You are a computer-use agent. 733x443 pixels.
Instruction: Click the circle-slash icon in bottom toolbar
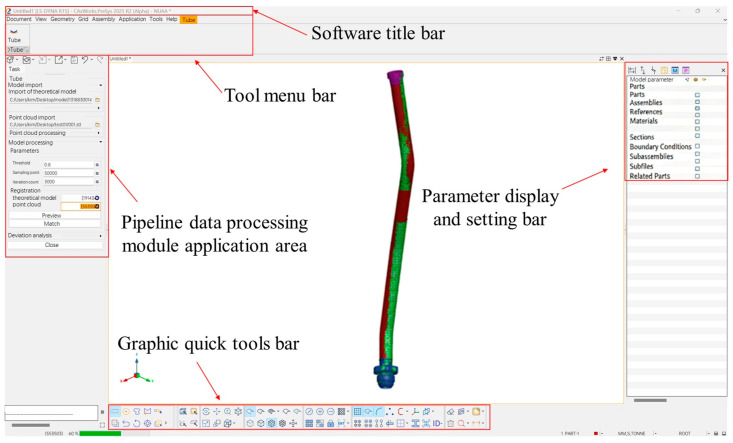[309, 412]
